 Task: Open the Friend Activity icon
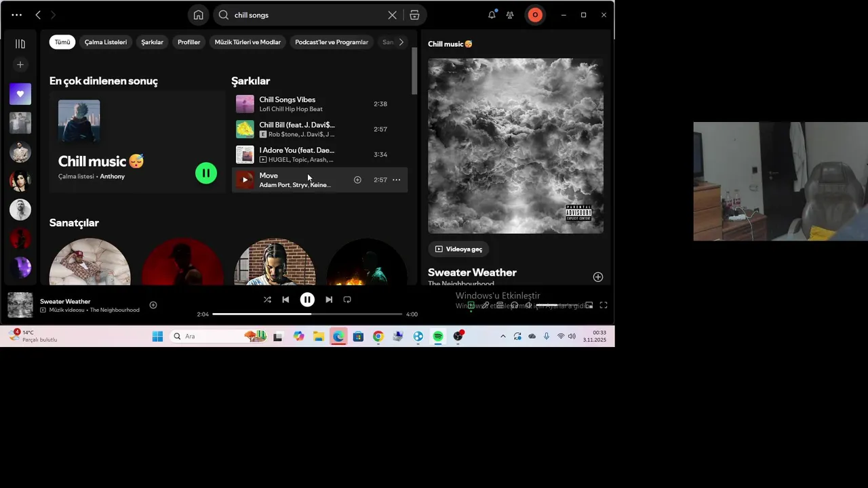click(x=510, y=15)
